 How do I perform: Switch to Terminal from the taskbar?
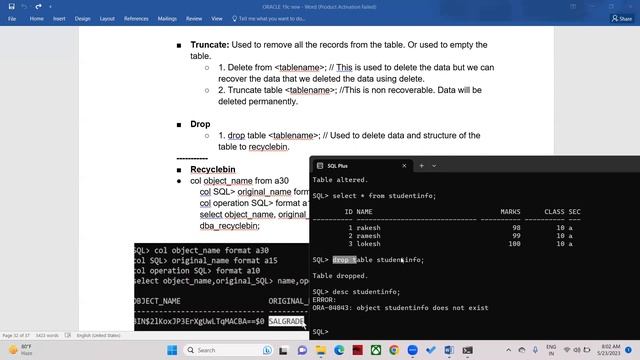[x=468, y=350]
